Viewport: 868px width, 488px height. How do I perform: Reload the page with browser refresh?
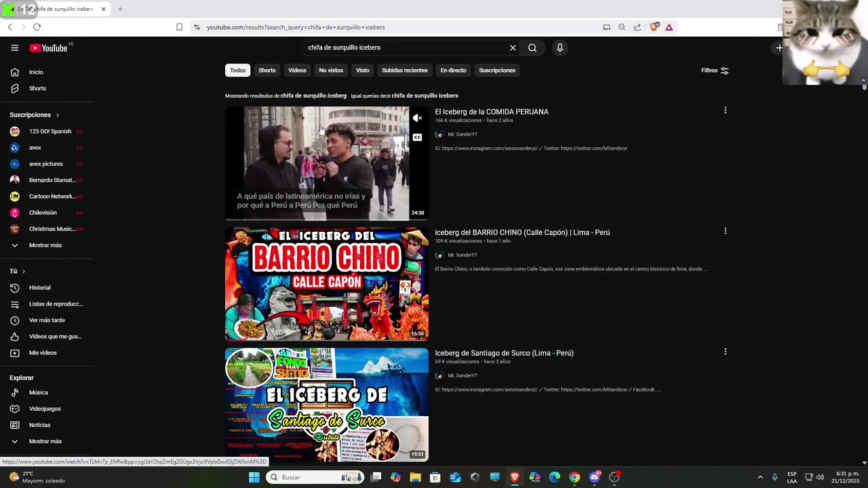click(x=37, y=27)
